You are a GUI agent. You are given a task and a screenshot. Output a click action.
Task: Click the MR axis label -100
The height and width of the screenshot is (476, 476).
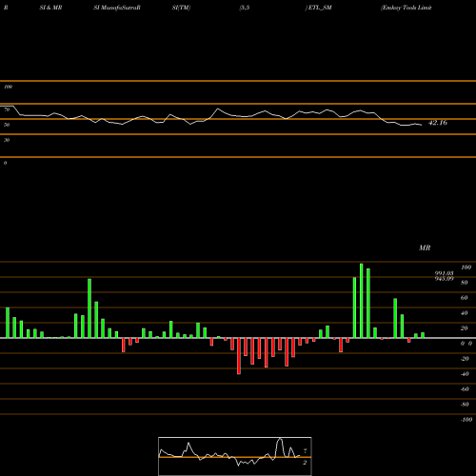point(466,420)
